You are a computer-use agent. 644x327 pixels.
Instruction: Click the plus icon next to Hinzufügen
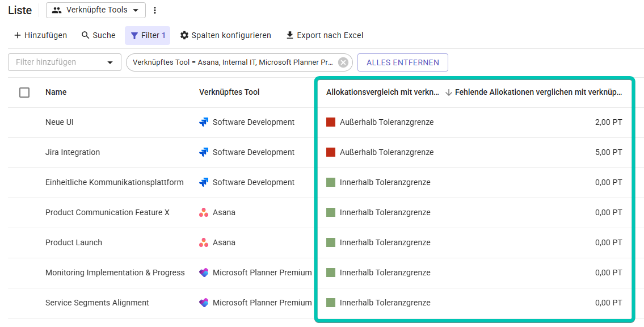click(16, 35)
